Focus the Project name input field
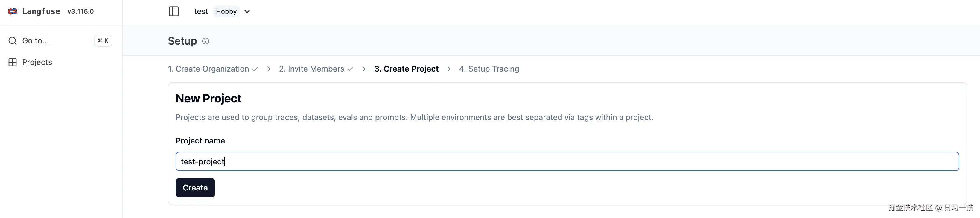The image size is (980, 218). tap(567, 162)
